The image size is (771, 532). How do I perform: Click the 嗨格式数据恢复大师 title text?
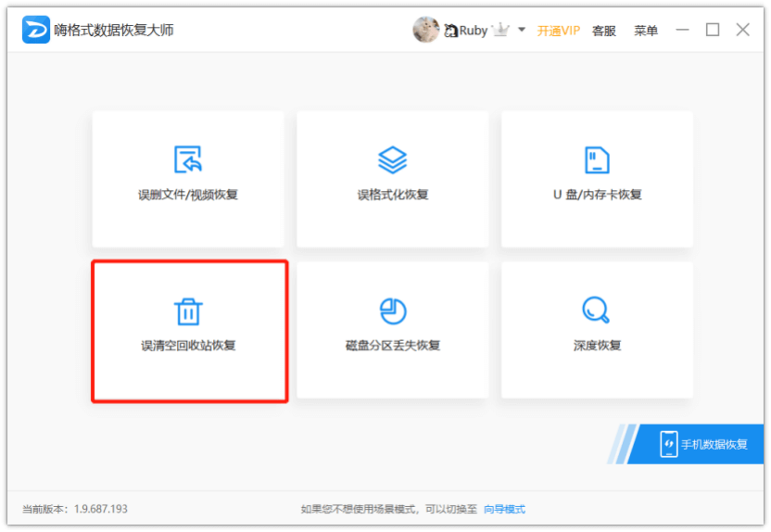coord(114,30)
